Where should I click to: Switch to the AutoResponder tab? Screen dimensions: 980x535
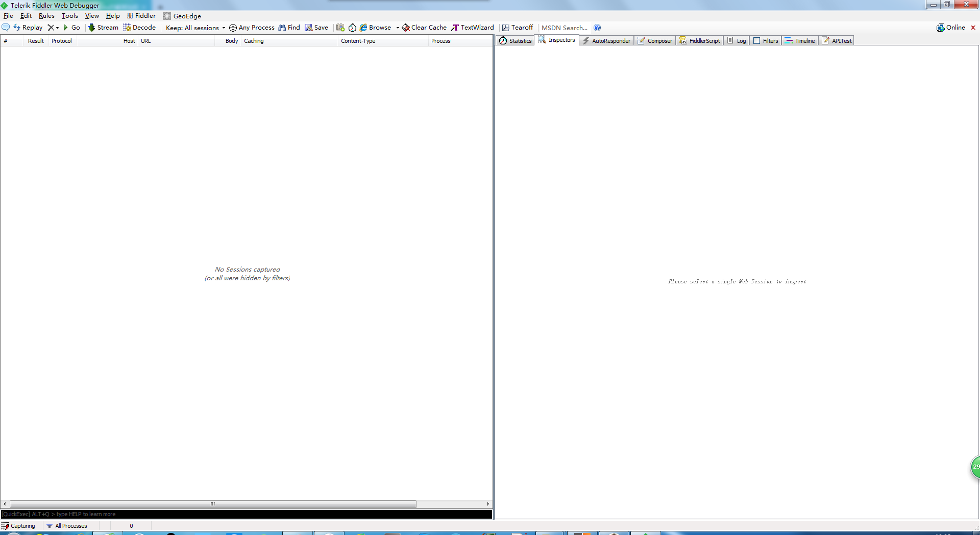[607, 41]
